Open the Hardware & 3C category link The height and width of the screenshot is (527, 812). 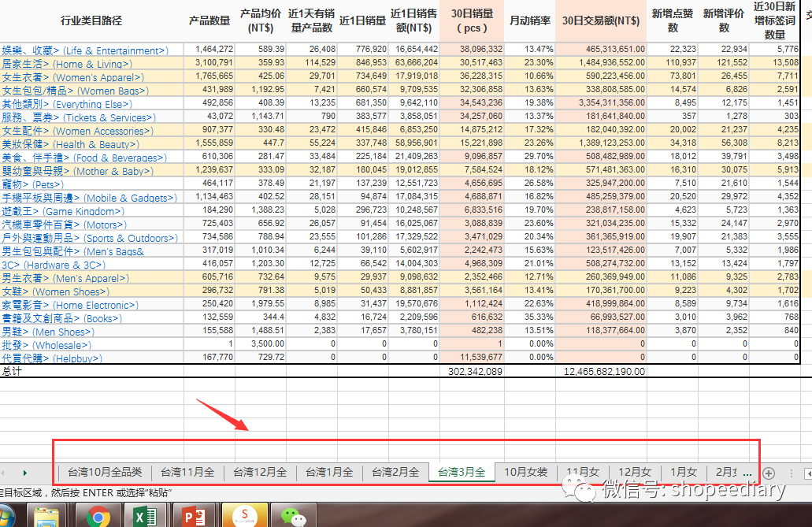click(x=54, y=265)
